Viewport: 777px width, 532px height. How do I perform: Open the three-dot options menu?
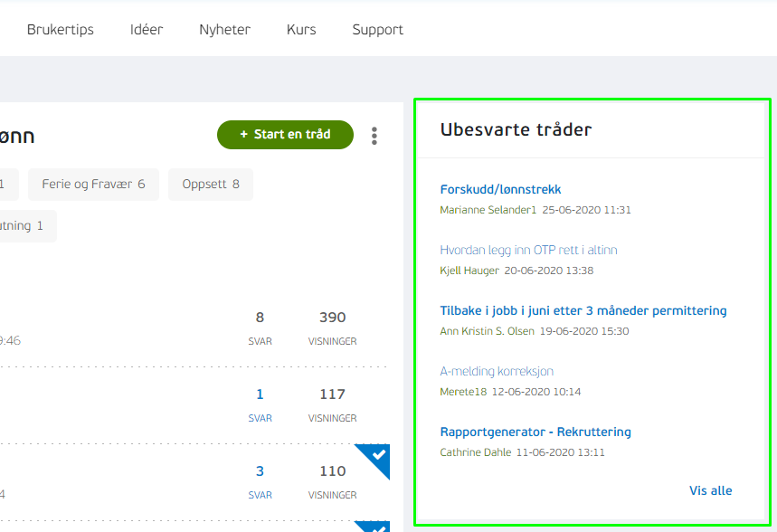(x=374, y=136)
